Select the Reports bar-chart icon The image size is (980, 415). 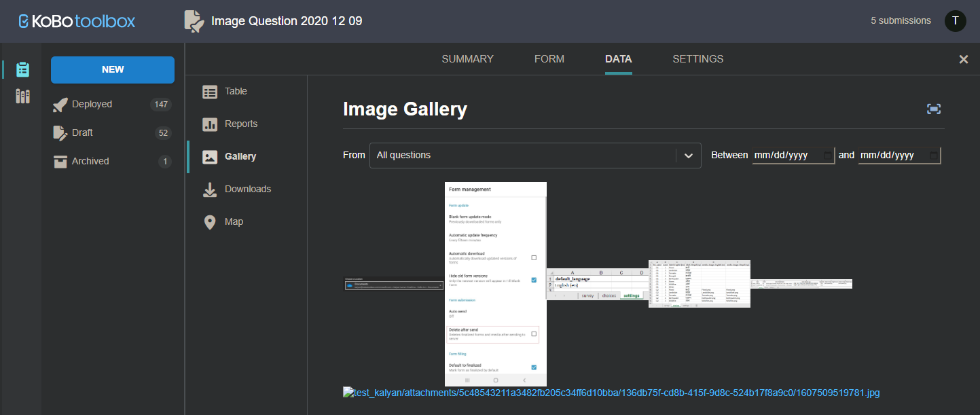(x=211, y=124)
